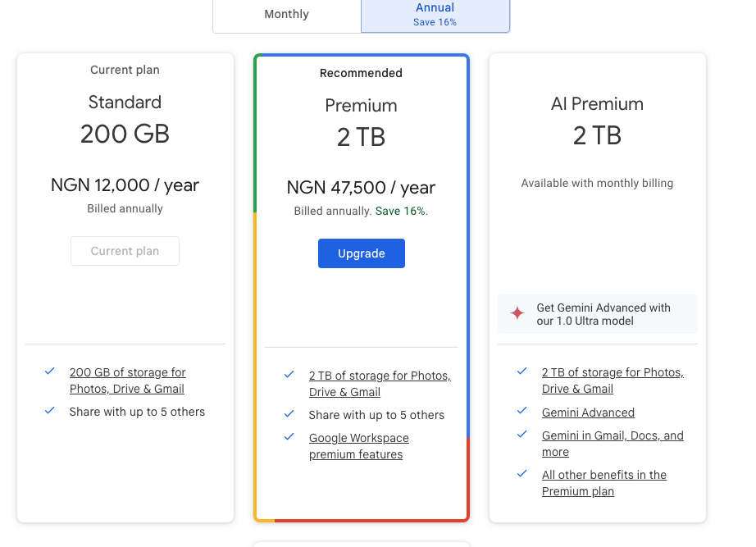Open Gemini in Gmail, Docs, and more link

(613, 444)
